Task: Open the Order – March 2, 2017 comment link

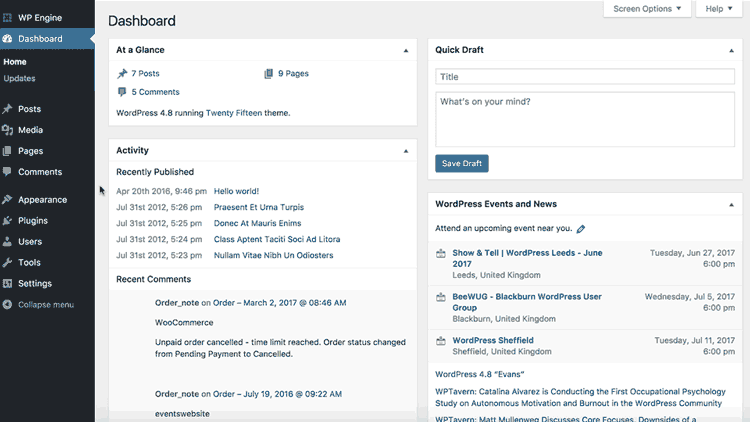Action: pos(279,303)
